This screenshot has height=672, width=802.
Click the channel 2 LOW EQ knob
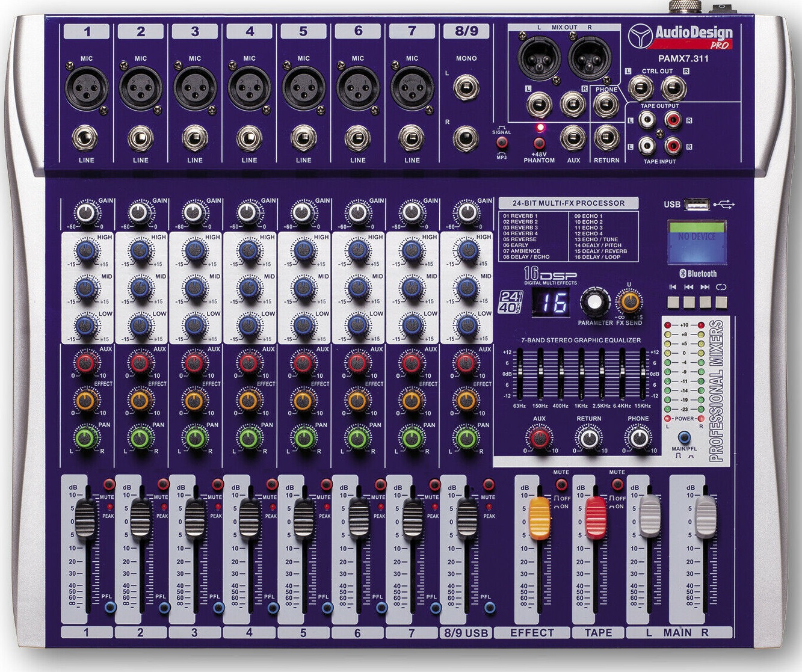click(x=140, y=325)
